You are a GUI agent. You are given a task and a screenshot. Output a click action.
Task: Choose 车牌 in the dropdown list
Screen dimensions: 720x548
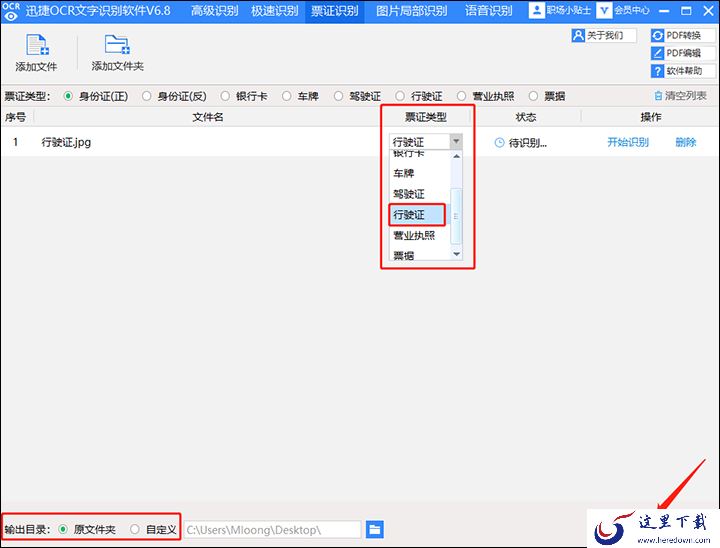coord(404,173)
